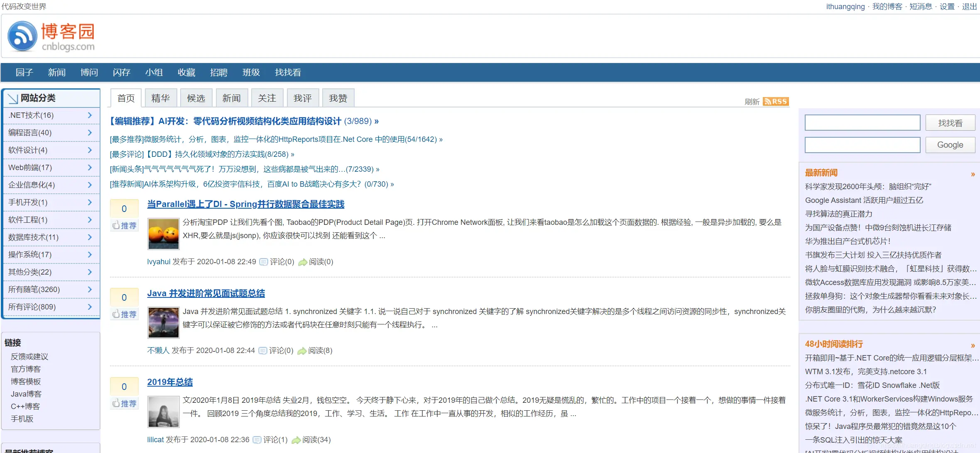This screenshot has width=980, height=453.
Task: Expand the Web前端(17) category arrow
Action: click(90, 168)
